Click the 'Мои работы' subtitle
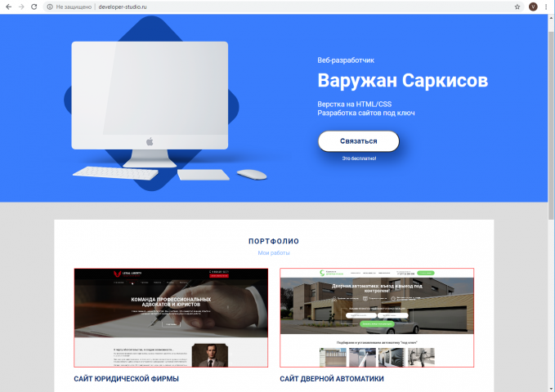 (274, 253)
